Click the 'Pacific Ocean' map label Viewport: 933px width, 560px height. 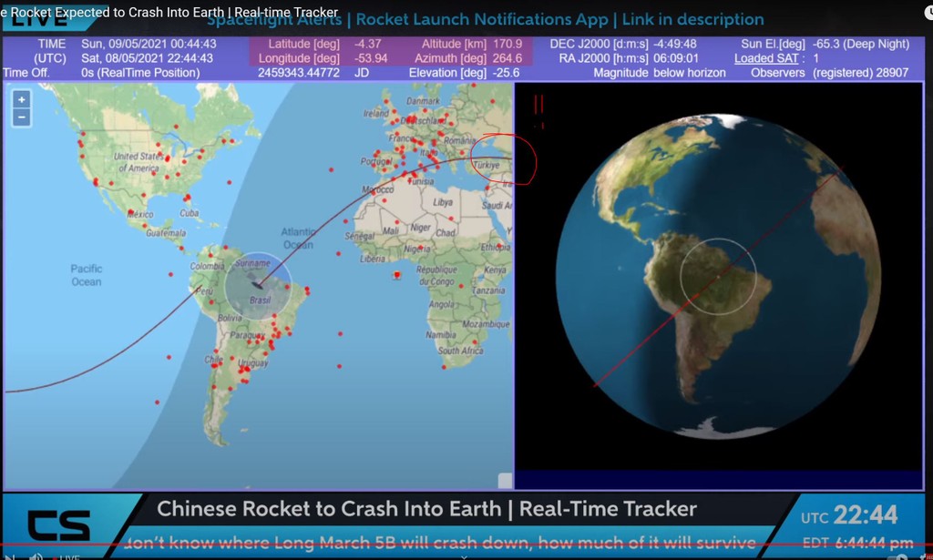click(87, 275)
